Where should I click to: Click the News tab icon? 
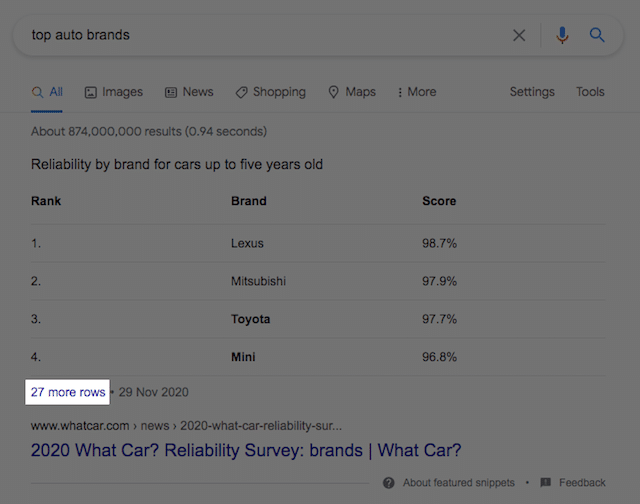pos(171,92)
